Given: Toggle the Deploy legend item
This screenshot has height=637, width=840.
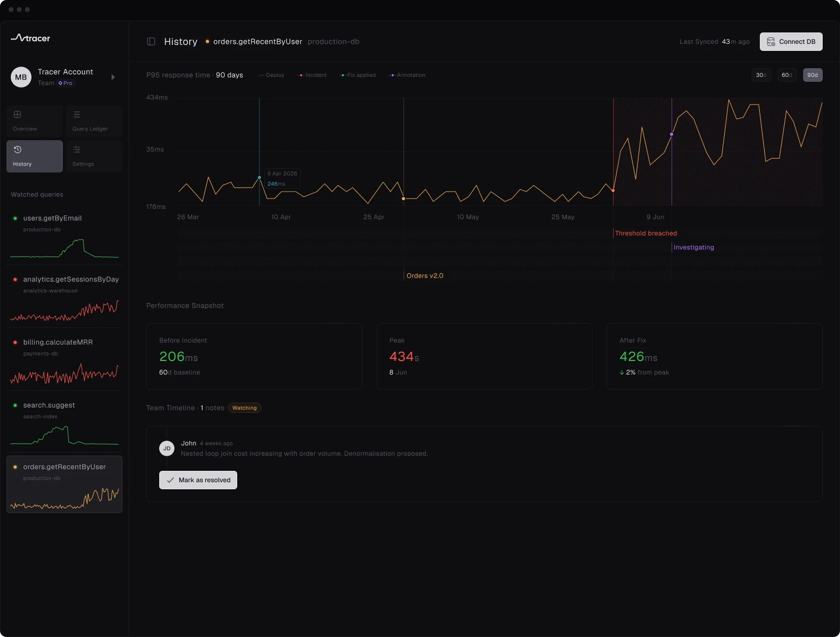Looking at the screenshot, I should [271, 75].
